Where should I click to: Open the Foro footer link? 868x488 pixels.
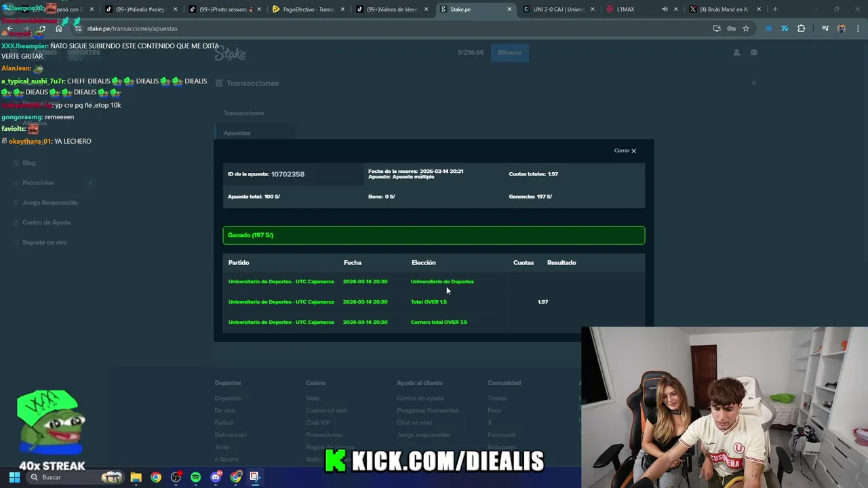[x=494, y=410]
